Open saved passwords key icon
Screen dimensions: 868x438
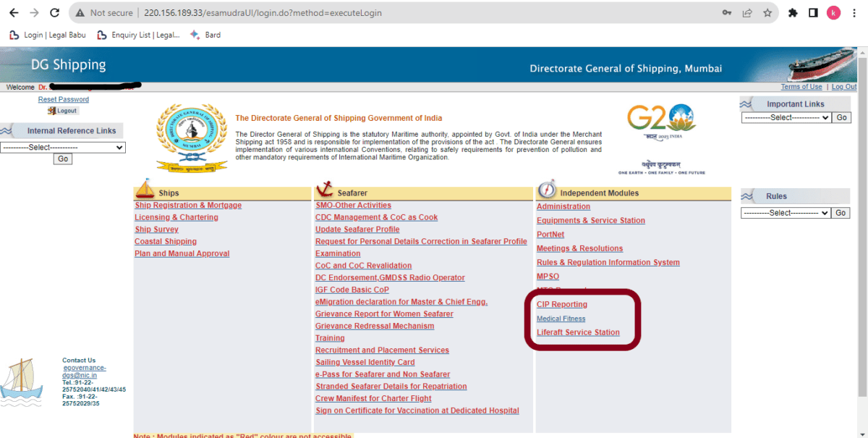pos(726,13)
